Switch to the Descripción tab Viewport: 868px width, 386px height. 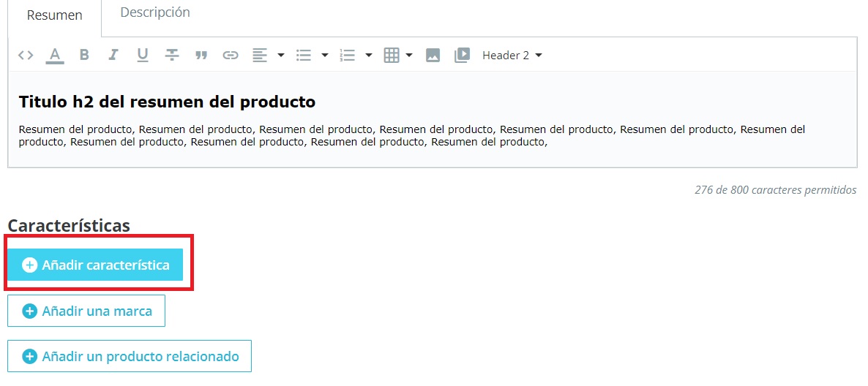pyautogui.click(x=155, y=12)
